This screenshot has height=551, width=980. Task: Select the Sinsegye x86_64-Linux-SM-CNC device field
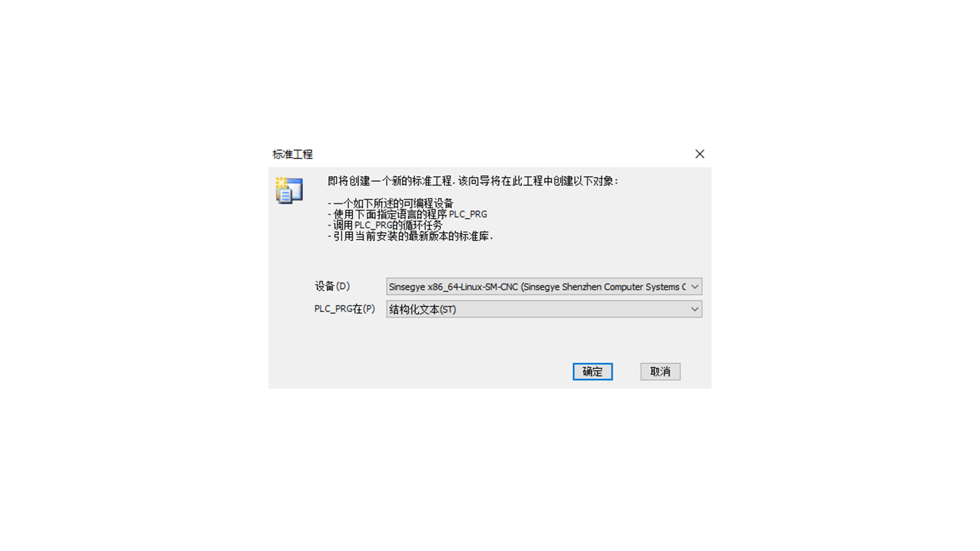pos(544,287)
